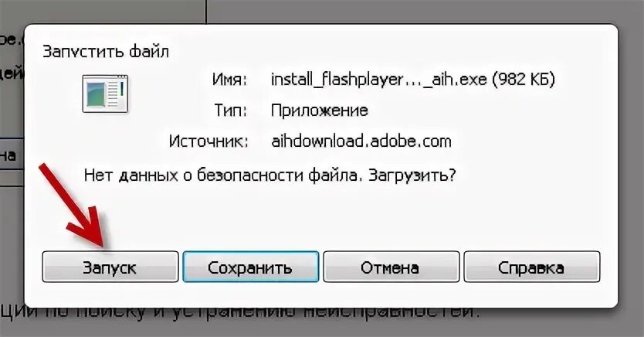Click the application file icon in the dialog
The image size is (644, 337).
[x=106, y=94]
